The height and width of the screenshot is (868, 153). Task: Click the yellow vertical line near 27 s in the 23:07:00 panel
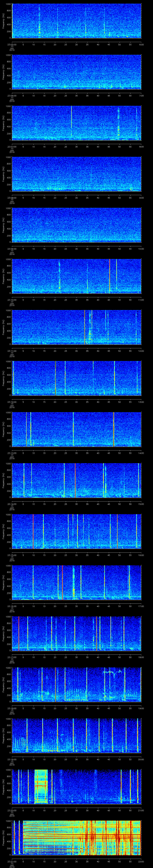(71, 121)
